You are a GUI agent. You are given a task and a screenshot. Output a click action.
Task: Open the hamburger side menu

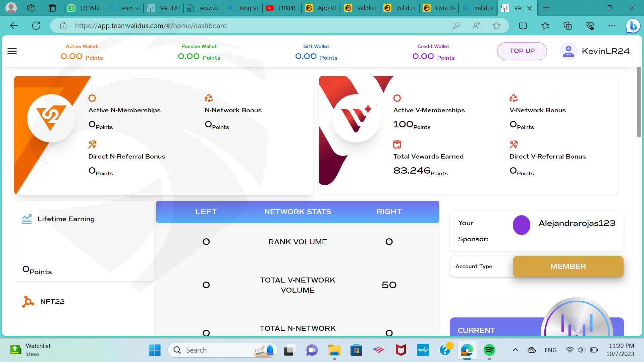pos(12,51)
